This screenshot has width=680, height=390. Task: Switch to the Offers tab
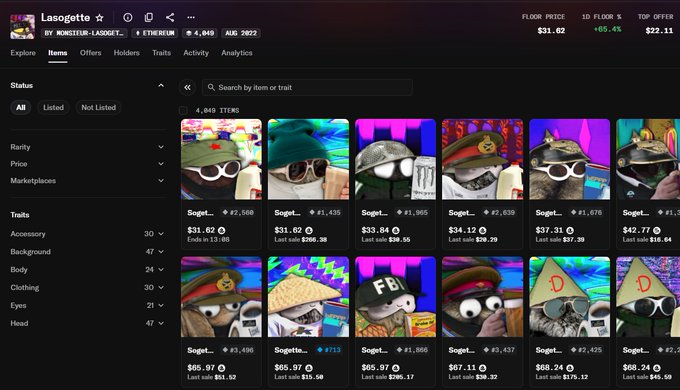click(x=90, y=53)
